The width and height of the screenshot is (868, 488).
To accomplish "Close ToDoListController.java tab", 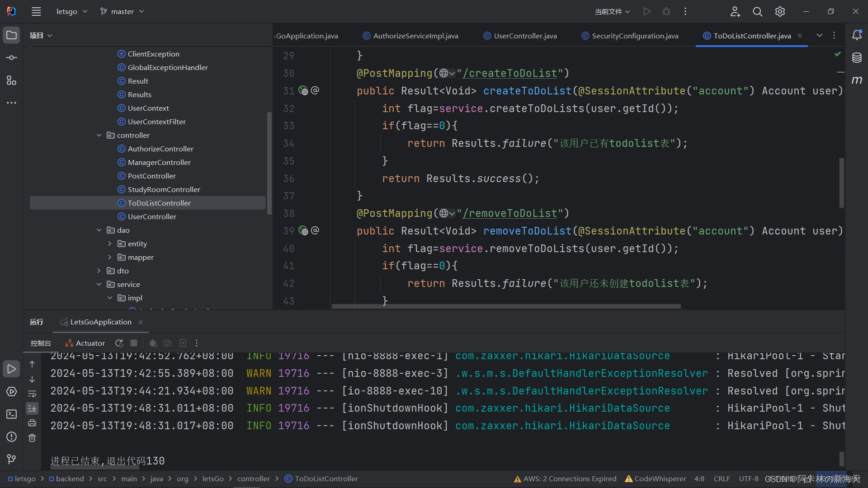I will (800, 36).
